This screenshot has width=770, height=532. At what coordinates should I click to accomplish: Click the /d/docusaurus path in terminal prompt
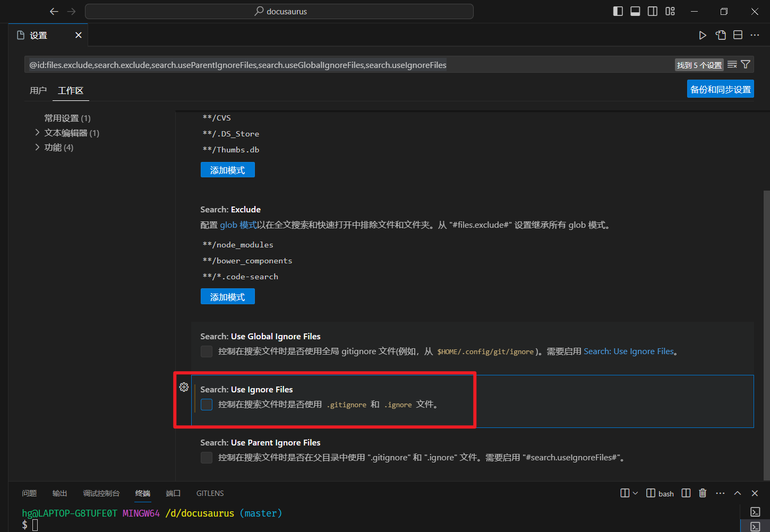tap(200, 513)
